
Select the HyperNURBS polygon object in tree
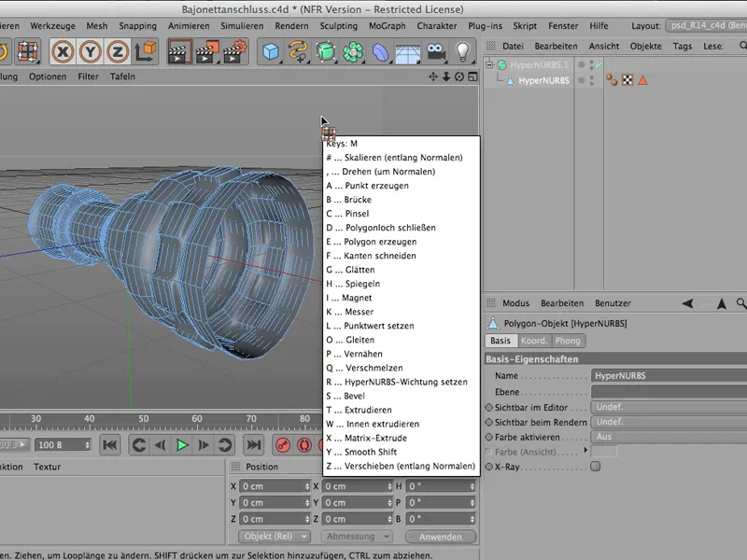pyautogui.click(x=543, y=80)
